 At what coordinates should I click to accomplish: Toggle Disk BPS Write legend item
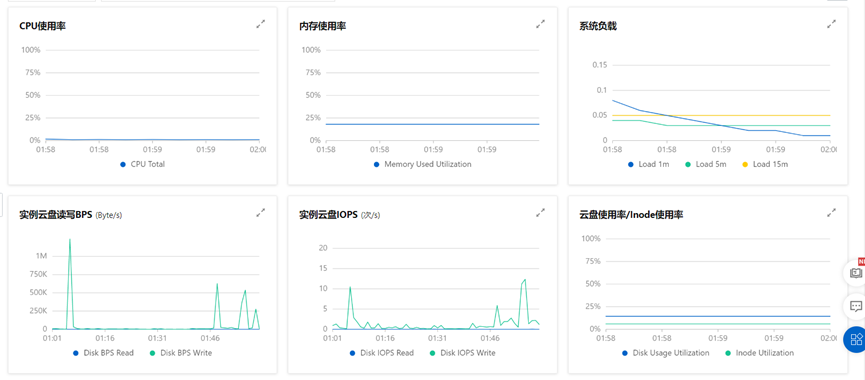coord(180,353)
